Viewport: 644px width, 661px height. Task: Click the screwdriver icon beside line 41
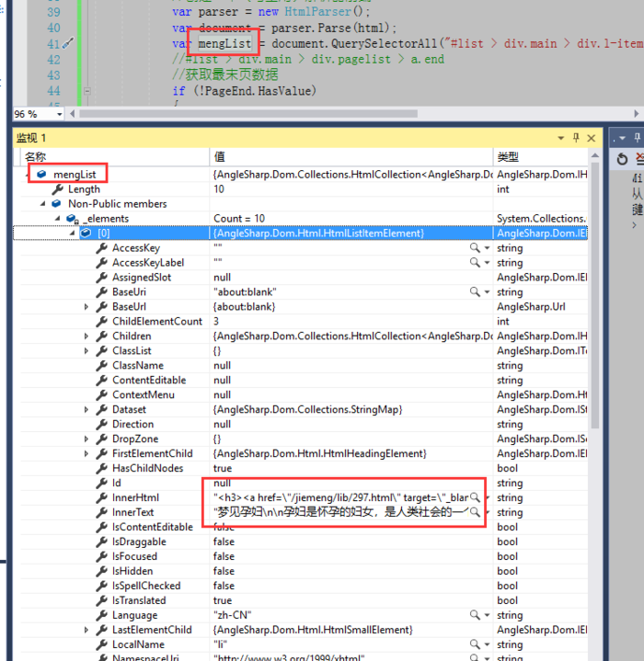tap(68, 43)
